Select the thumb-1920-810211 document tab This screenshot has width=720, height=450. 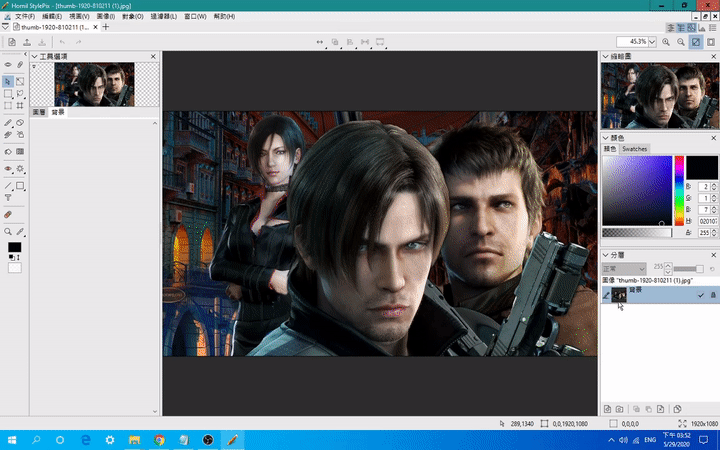[x=55, y=27]
